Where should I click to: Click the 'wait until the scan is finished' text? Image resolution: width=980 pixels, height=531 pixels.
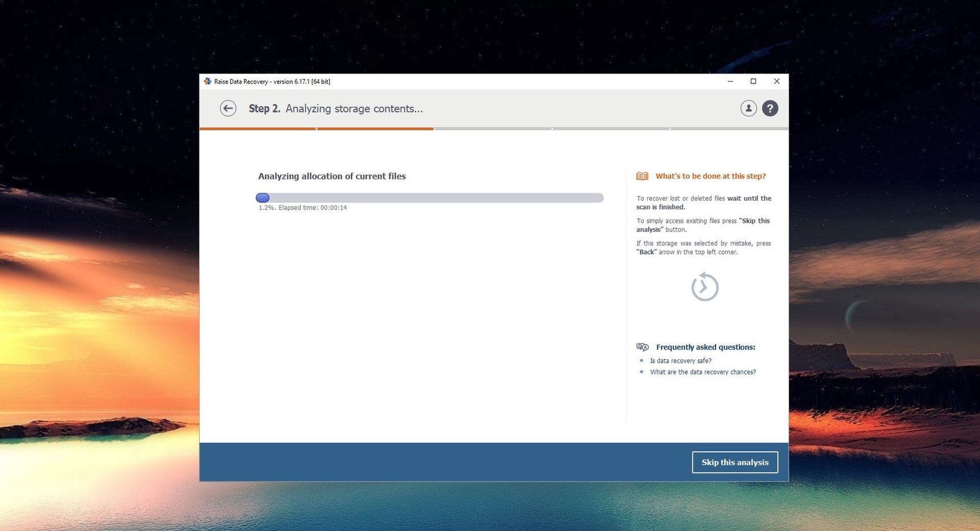(704, 203)
